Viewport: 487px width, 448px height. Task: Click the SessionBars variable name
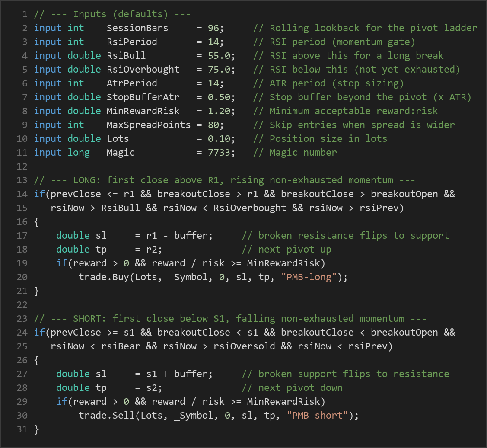click(x=137, y=28)
